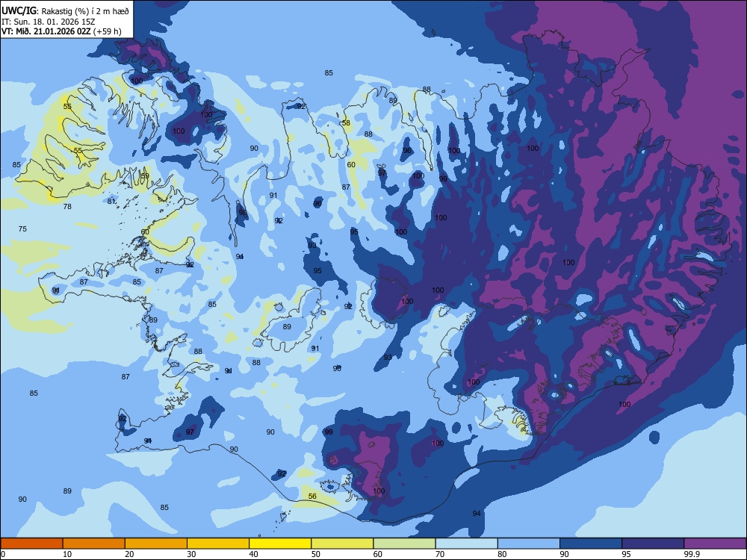747x560 pixels.
Task: Click the '75' humidity value off the west coast
Action: [22, 229]
